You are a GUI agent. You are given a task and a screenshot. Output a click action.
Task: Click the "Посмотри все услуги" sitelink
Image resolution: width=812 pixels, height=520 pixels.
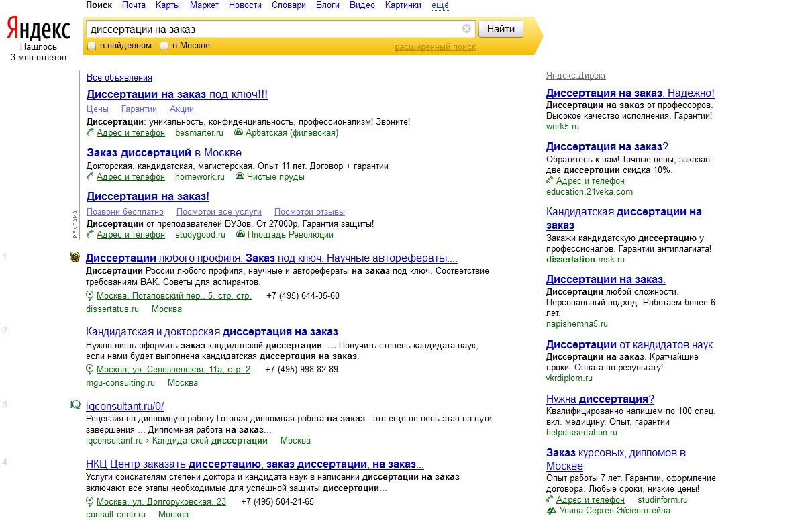[219, 211]
